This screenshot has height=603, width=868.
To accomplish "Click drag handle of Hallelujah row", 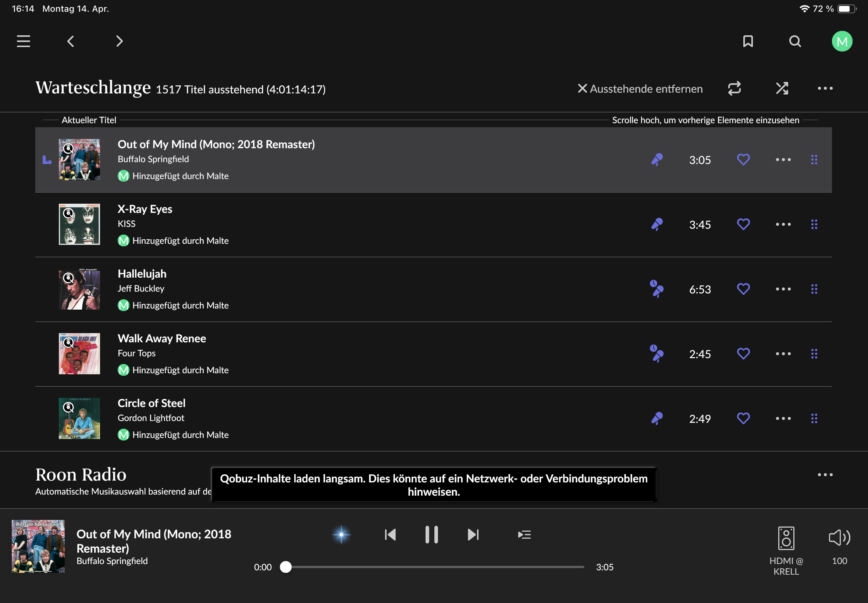I will pyautogui.click(x=814, y=289).
